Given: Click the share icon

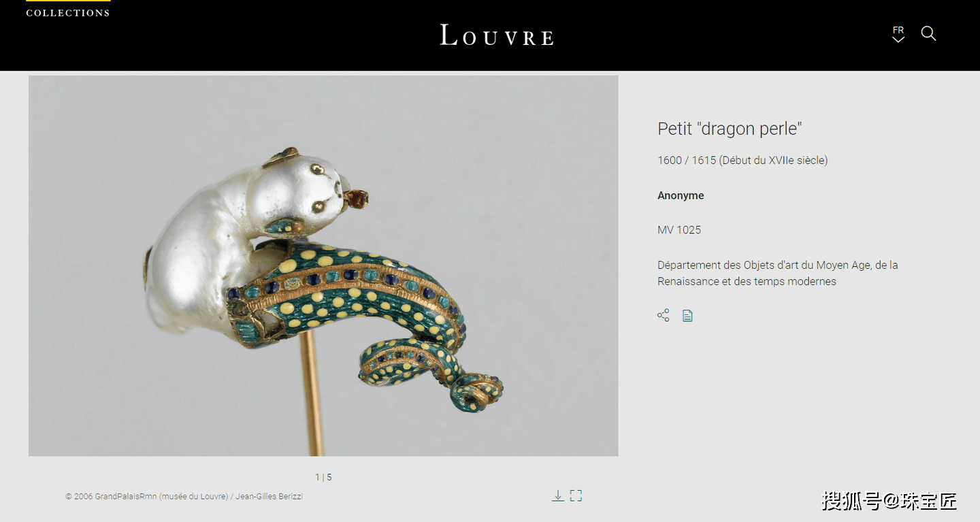Looking at the screenshot, I should pyautogui.click(x=664, y=316).
